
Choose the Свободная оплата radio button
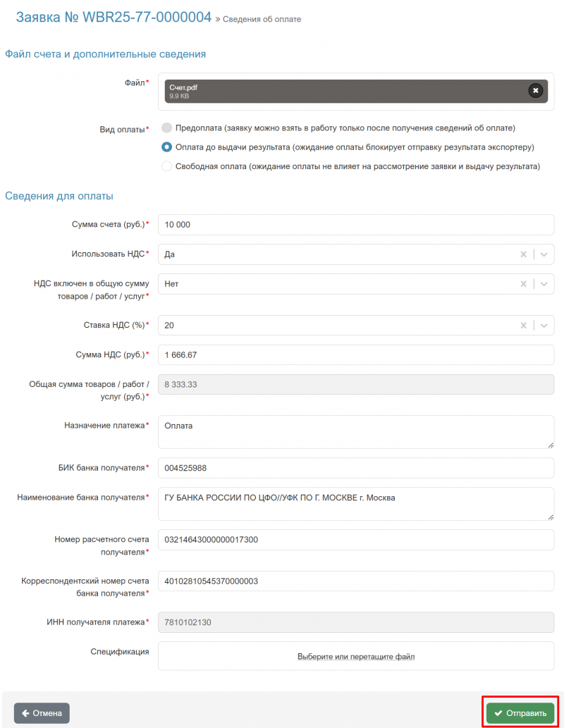click(166, 166)
